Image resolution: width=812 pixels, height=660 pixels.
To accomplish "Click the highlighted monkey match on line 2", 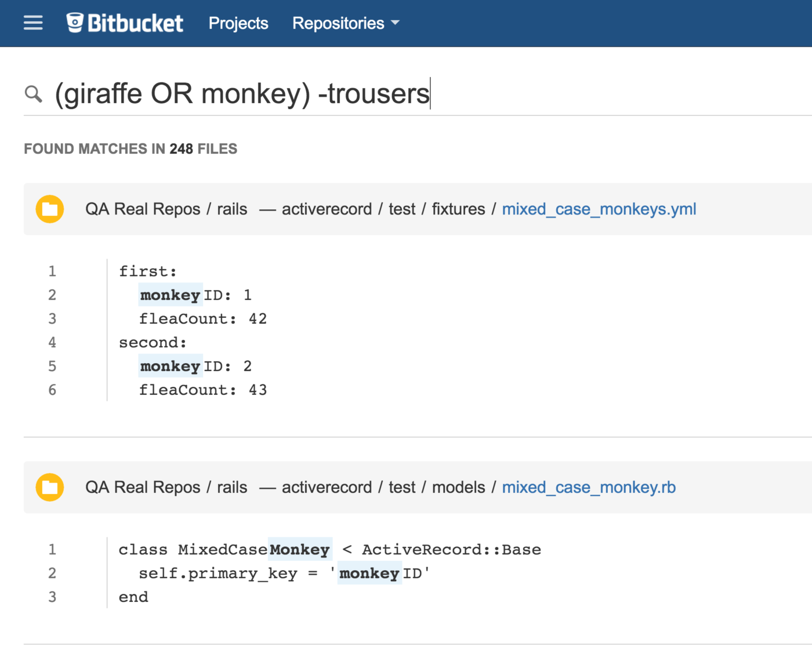I will click(x=170, y=295).
